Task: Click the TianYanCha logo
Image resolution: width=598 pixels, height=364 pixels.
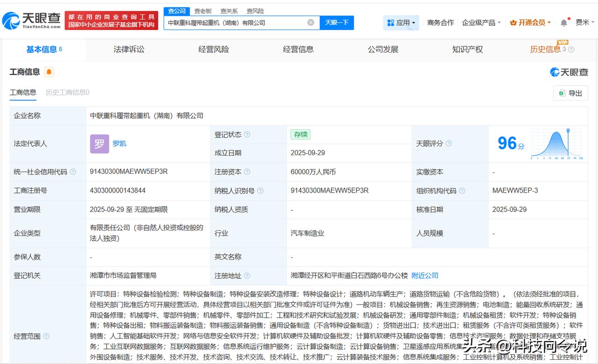Action: click(31, 20)
